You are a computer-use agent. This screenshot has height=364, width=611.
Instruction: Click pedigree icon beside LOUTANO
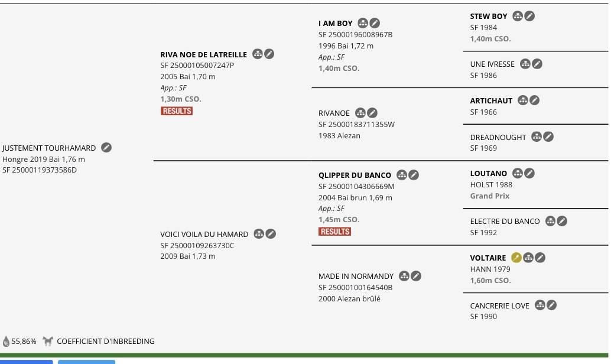coord(518,173)
